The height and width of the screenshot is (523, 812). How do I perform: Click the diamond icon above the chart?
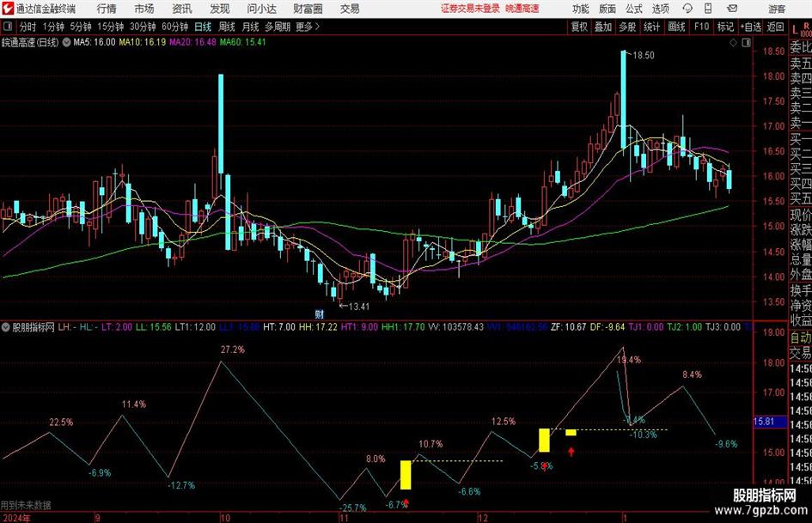point(733,43)
